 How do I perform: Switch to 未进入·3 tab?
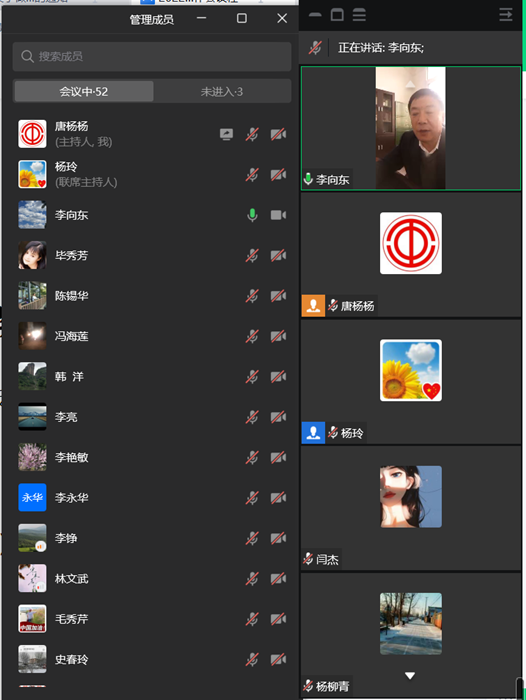click(222, 92)
